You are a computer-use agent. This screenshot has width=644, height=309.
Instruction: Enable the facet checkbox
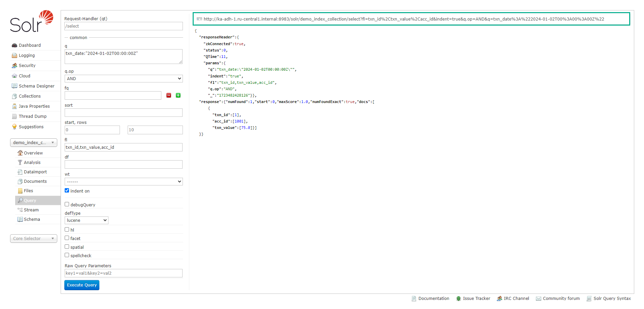[67, 238]
